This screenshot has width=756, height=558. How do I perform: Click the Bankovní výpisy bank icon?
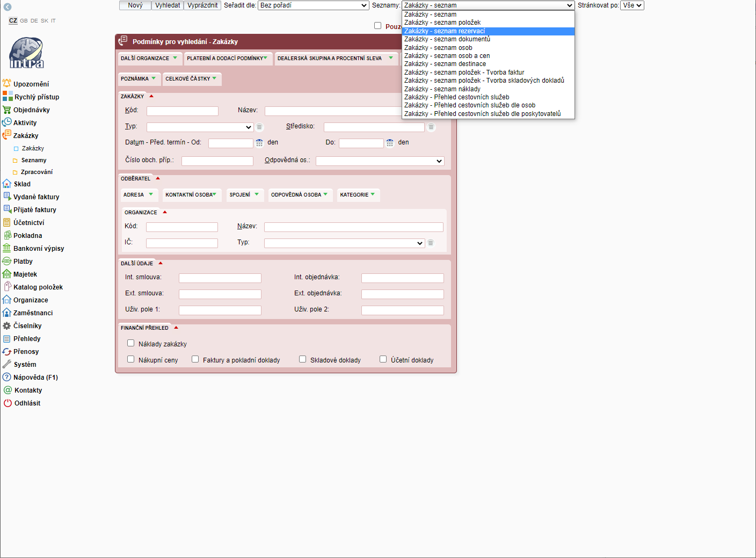(7, 248)
